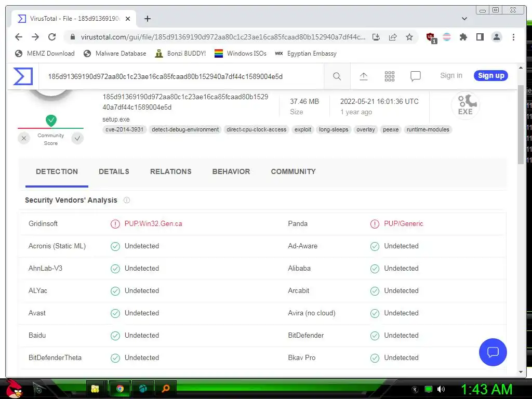Image resolution: width=532 pixels, height=399 pixels.
Task: Click the Sign up button
Action: (491, 76)
